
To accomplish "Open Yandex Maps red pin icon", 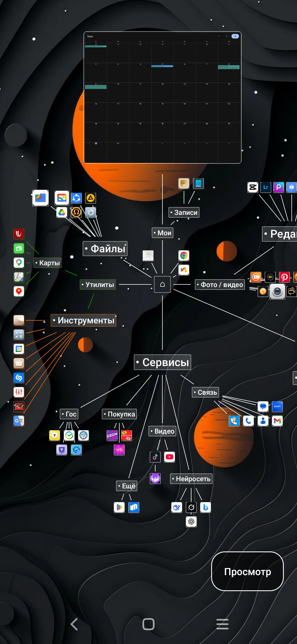I will (19, 291).
